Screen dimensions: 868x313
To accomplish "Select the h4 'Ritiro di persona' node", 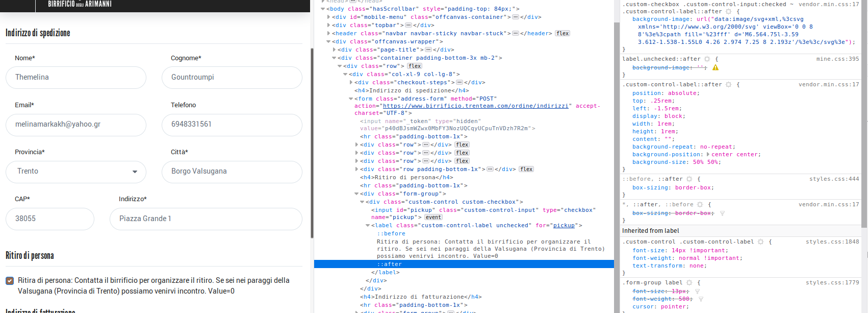I will coord(406,177).
